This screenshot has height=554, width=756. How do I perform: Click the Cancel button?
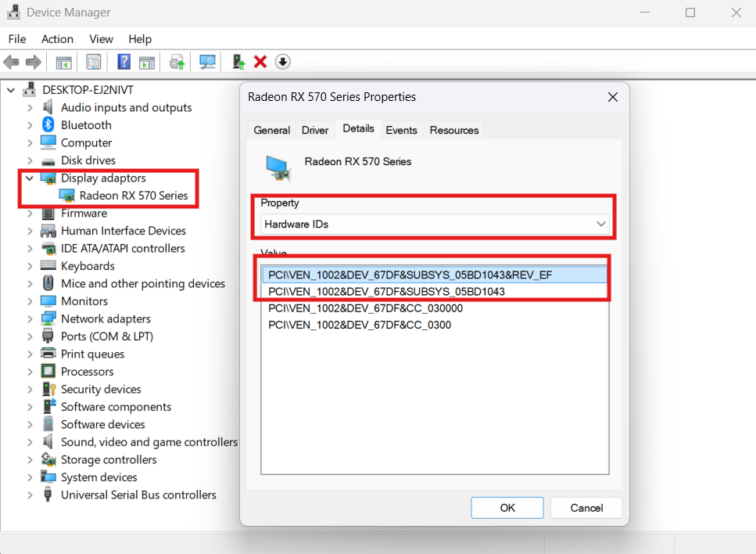point(586,508)
